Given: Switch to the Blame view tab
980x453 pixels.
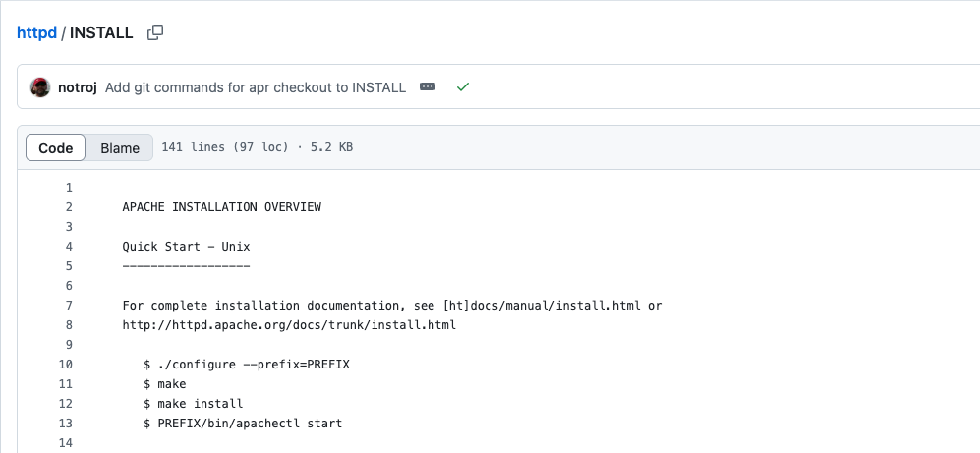Looking at the screenshot, I should point(120,148).
